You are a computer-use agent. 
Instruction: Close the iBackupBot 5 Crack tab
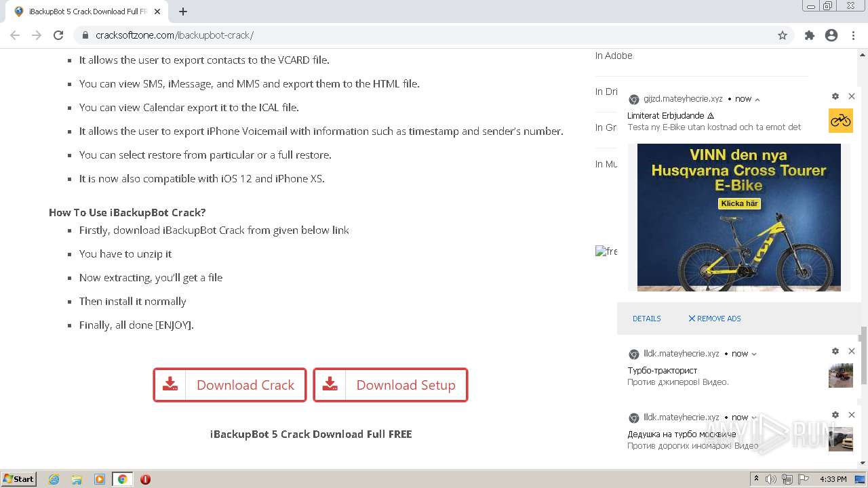tap(157, 12)
